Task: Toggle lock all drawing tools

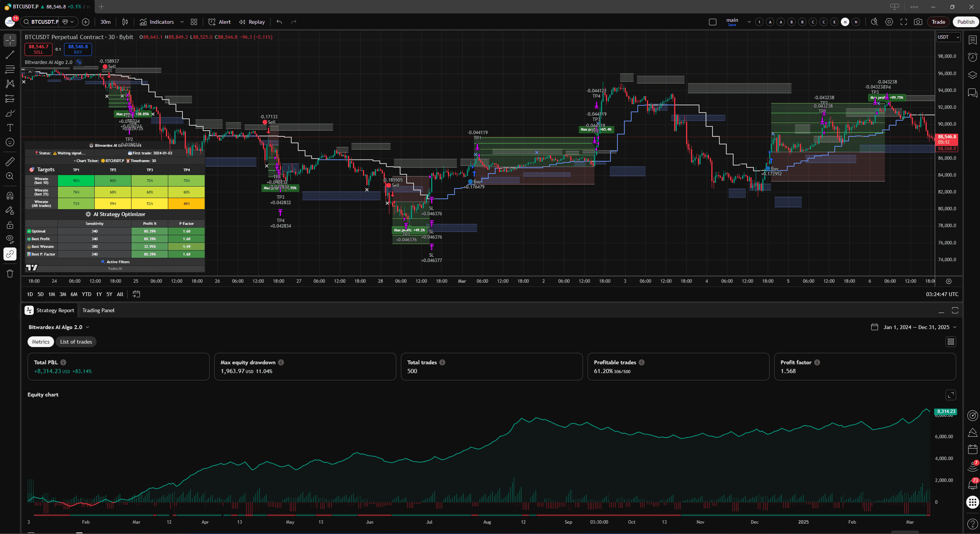Action: click(x=10, y=225)
